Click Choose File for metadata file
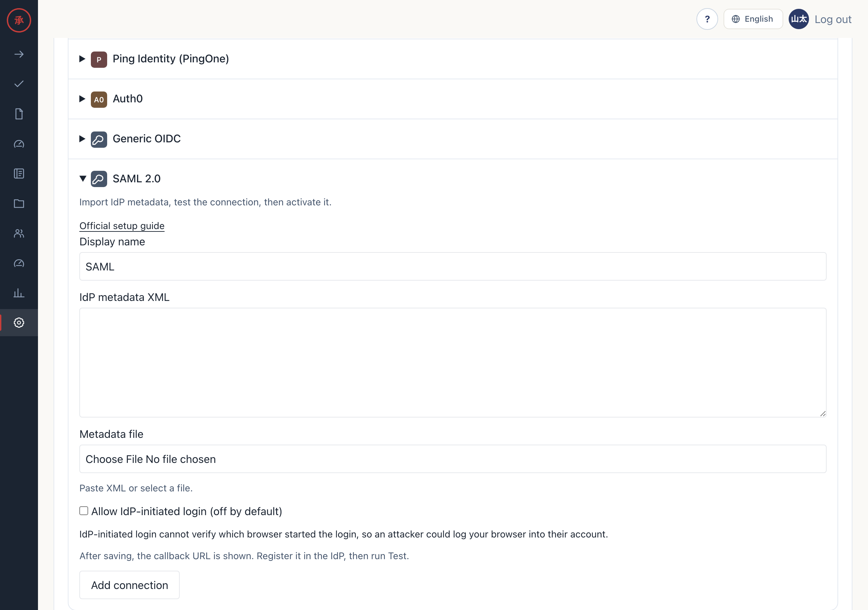The image size is (868, 610). coord(114,459)
